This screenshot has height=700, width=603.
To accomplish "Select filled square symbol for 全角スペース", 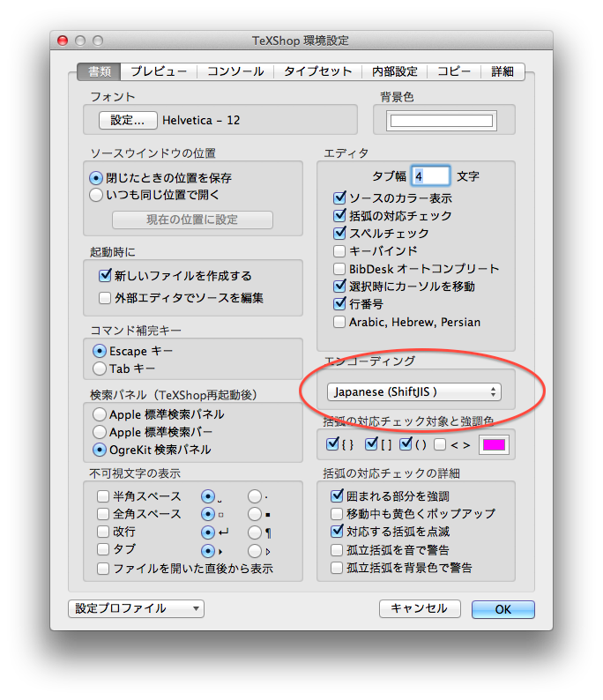I will [x=255, y=514].
